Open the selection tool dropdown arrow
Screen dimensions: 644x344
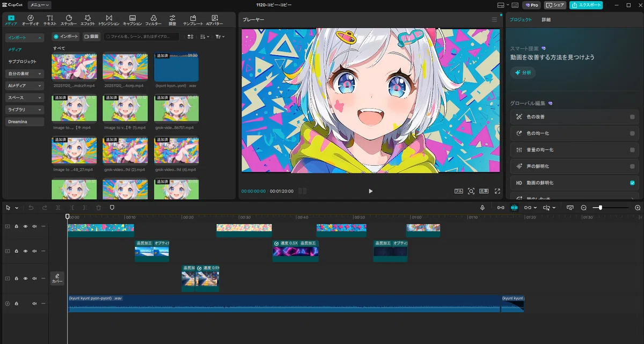click(x=17, y=208)
